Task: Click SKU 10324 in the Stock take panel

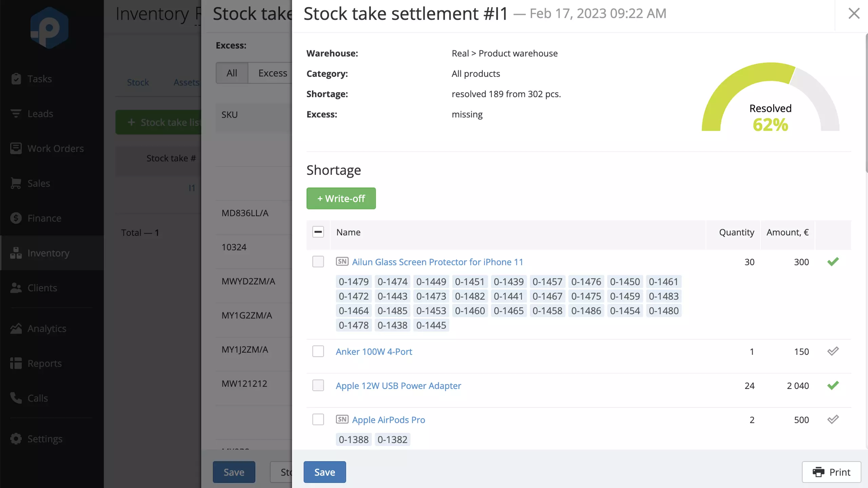Action: pyautogui.click(x=234, y=247)
